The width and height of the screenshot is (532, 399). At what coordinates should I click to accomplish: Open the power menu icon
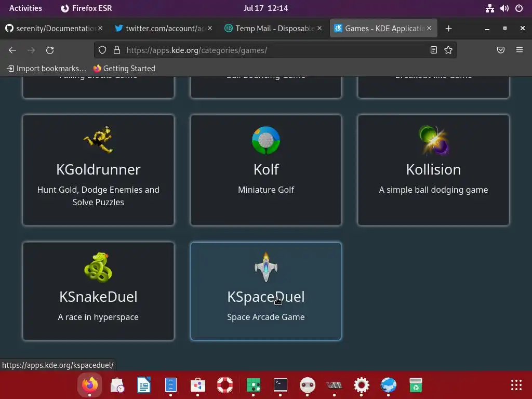tap(519, 8)
